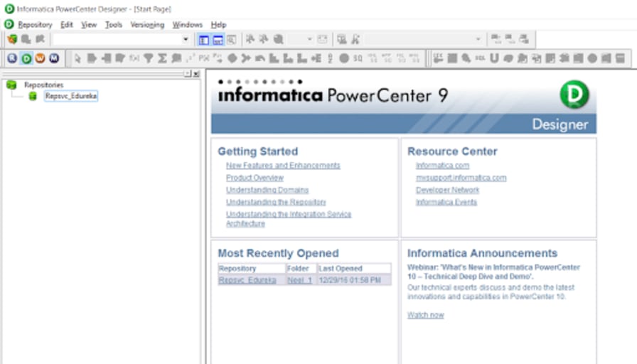This screenshot has height=364, width=637.
Task: Click the 12/29/16 01:58 PM cell
Action: click(354, 280)
